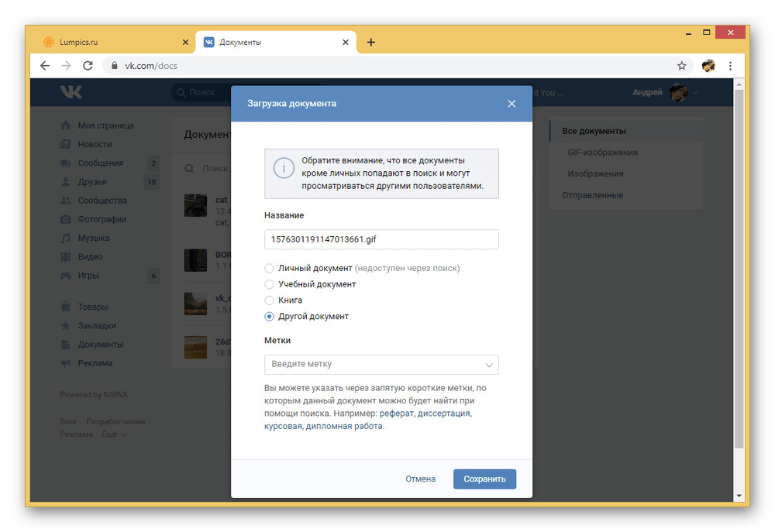
Task: Click the BOR document thumbnail
Action: 196,260
